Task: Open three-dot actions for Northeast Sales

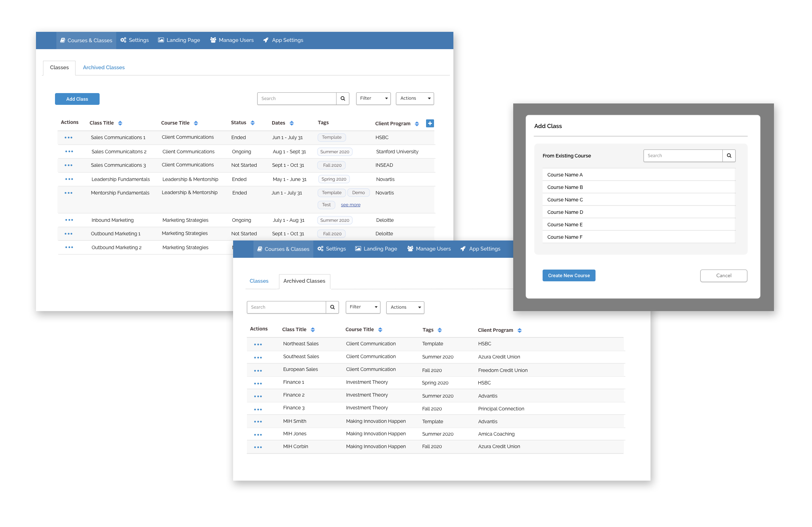Action: pyautogui.click(x=258, y=344)
